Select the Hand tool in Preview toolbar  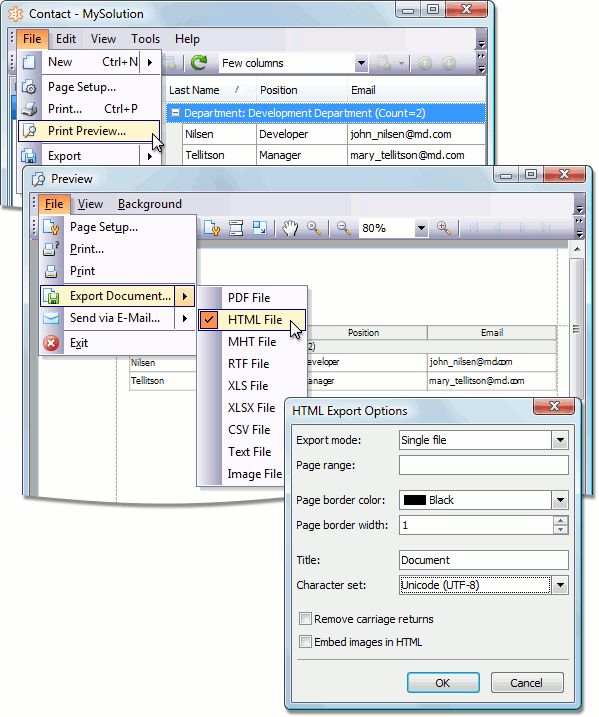click(x=290, y=228)
